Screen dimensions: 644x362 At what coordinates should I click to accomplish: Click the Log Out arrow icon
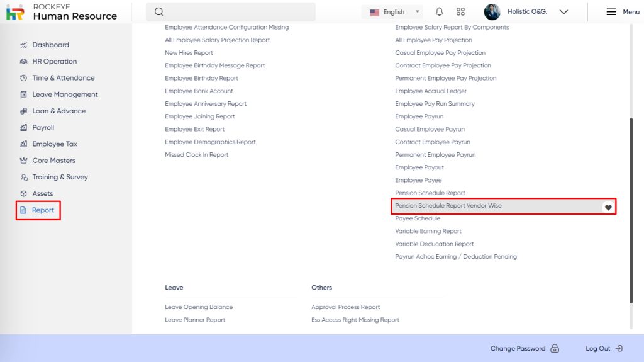(x=619, y=348)
